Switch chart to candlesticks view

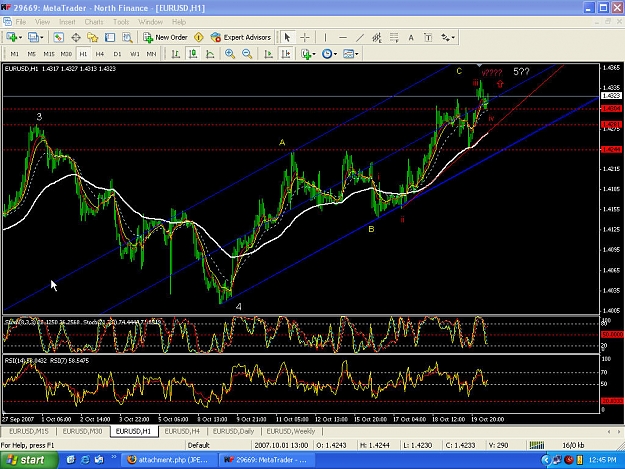click(193, 54)
